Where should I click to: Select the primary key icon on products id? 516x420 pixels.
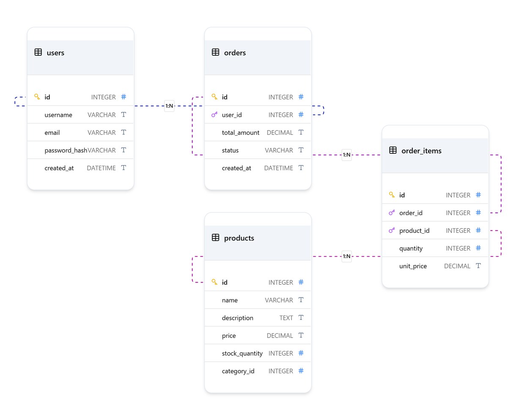tap(214, 282)
